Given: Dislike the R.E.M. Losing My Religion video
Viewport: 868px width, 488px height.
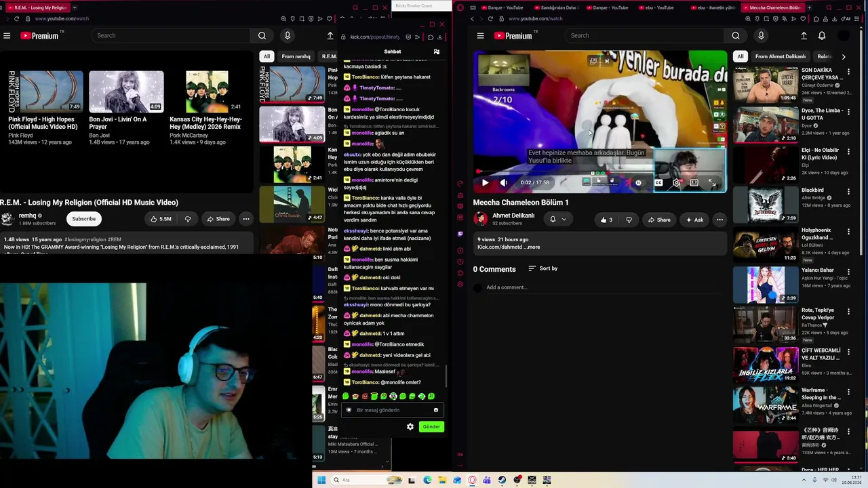Looking at the screenshot, I should point(188,219).
